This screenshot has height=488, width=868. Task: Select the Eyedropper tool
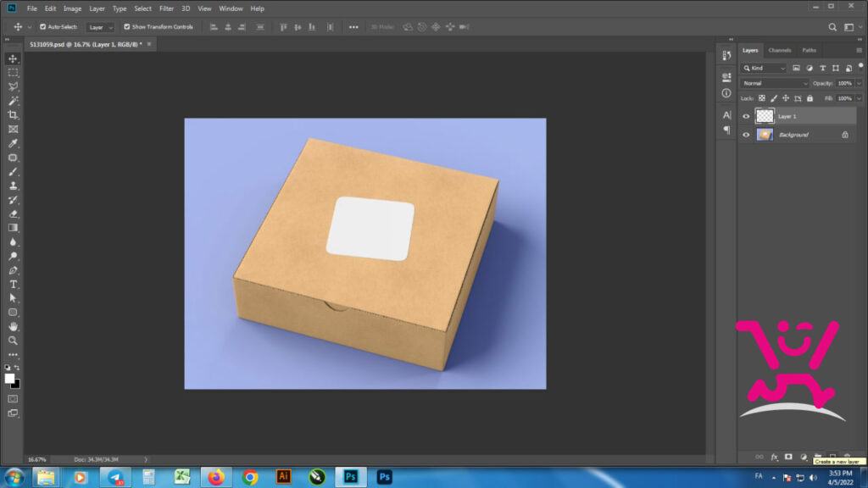(x=13, y=143)
